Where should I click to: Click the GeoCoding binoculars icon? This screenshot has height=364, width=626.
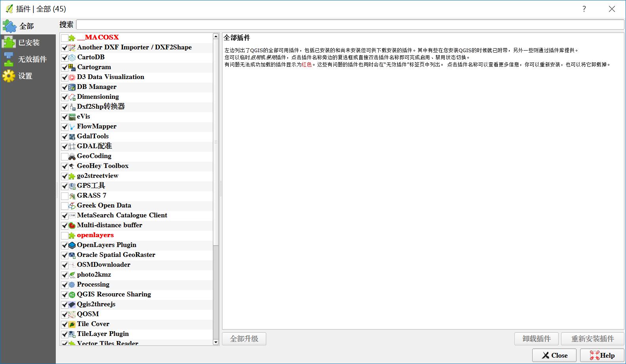(72, 157)
